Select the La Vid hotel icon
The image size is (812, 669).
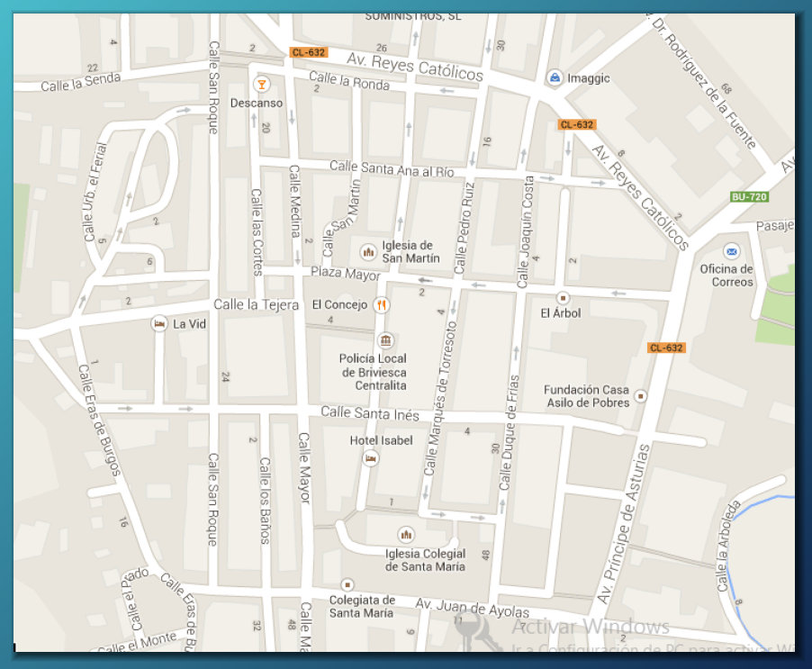tap(159, 323)
